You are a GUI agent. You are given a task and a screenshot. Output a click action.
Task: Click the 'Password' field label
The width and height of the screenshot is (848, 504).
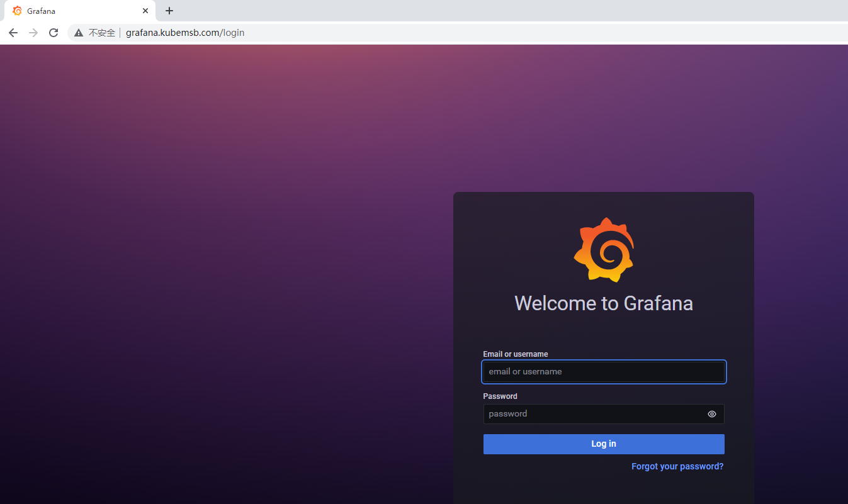pyautogui.click(x=500, y=396)
